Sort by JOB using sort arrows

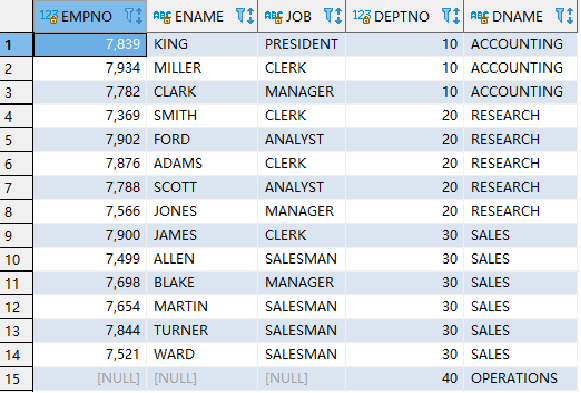point(338,16)
